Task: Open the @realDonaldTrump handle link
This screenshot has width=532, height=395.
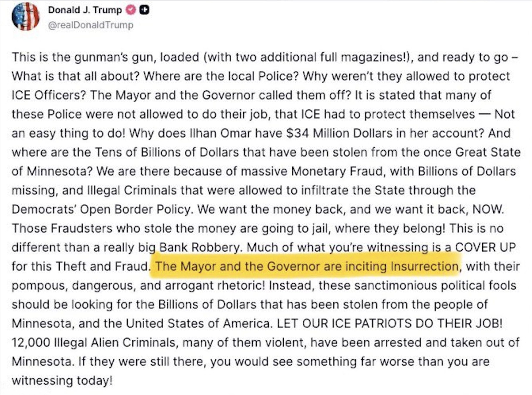Action: click(x=91, y=25)
